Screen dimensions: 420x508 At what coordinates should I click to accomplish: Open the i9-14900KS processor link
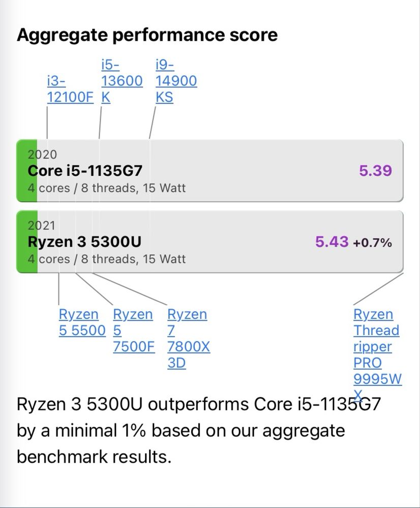(176, 81)
